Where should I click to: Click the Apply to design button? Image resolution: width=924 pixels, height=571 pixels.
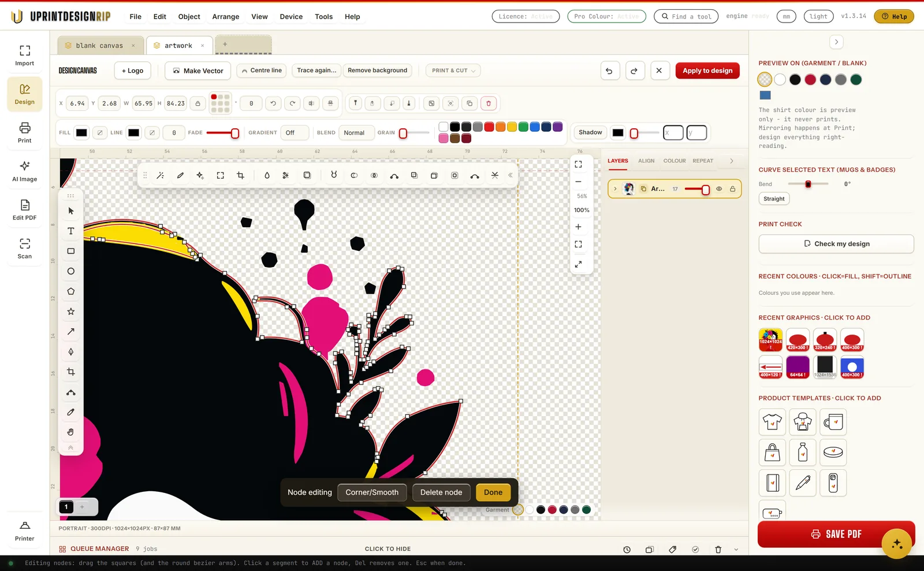pyautogui.click(x=707, y=71)
